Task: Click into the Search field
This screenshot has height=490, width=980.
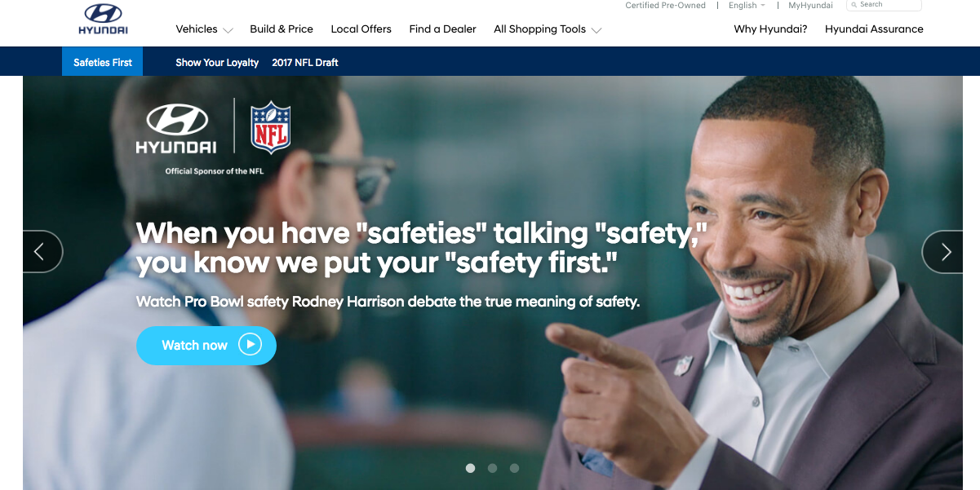Action: (x=884, y=5)
